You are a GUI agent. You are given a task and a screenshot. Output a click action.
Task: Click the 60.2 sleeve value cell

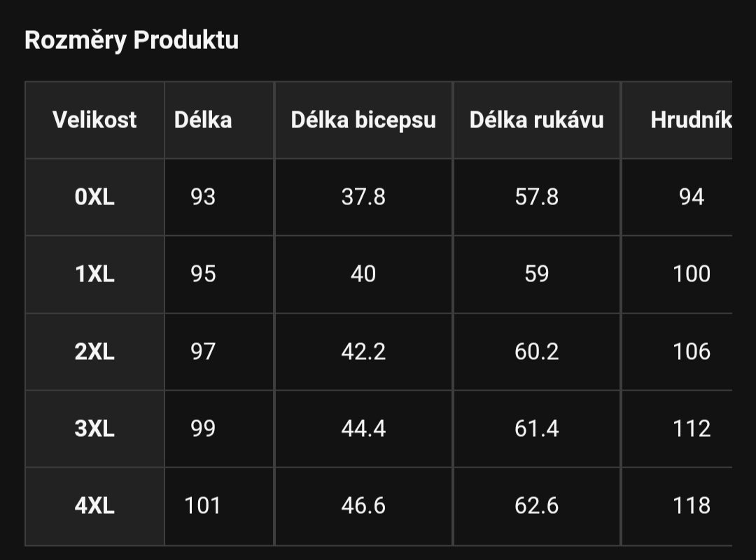pyautogui.click(x=537, y=351)
